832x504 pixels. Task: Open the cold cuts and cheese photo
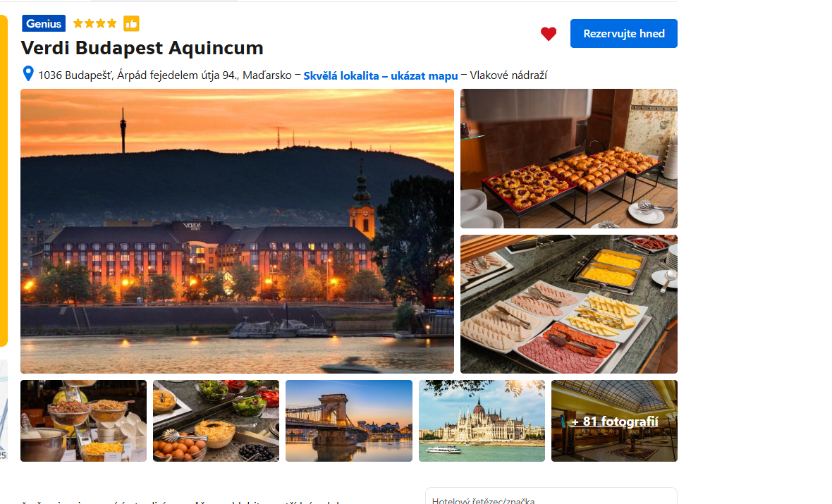(569, 304)
